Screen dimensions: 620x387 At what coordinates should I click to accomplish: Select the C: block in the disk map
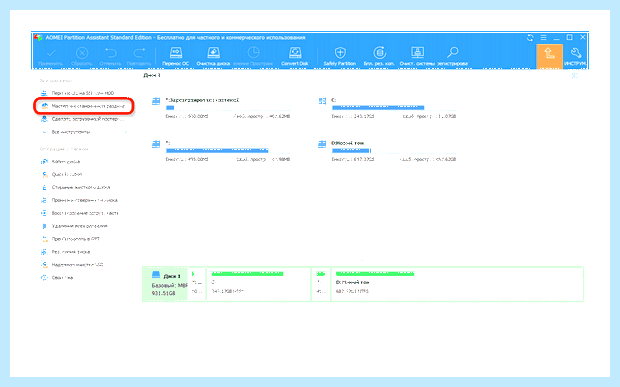tap(258, 285)
